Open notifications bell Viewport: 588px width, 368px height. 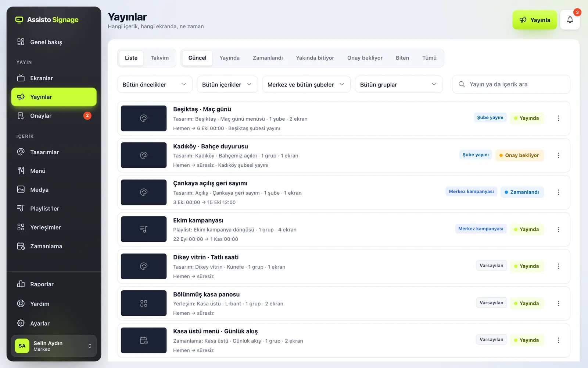click(x=570, y=20)
